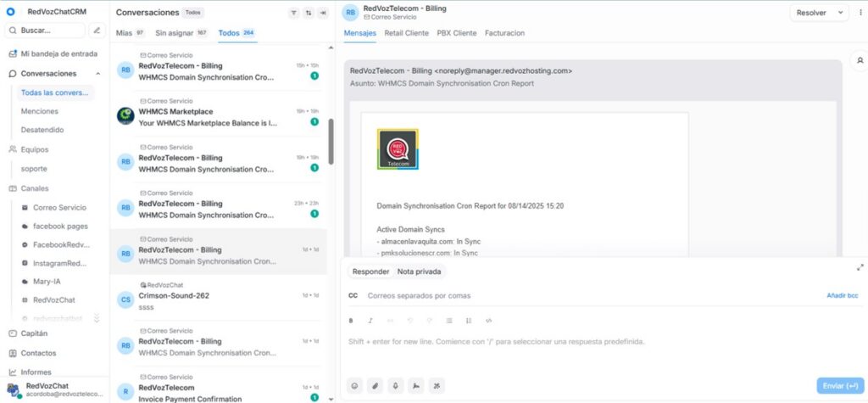Expand more channels with double chevron

[x=97, y=318]
